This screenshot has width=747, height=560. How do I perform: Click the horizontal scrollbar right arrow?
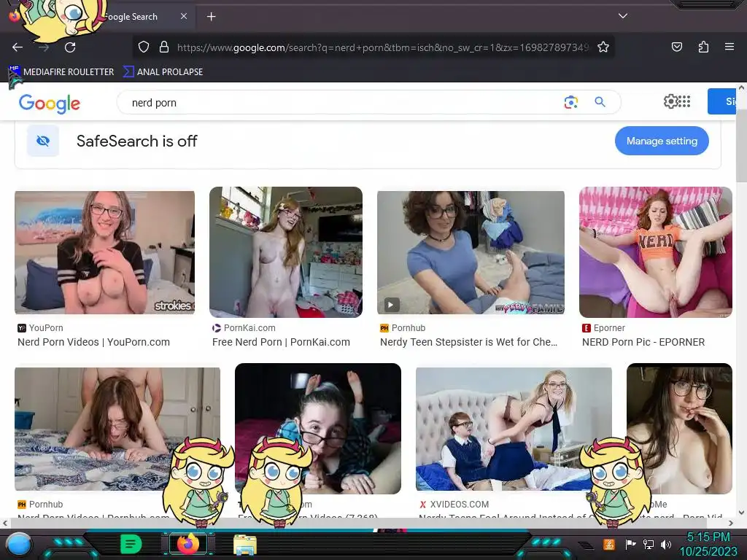click(x=732, y=523)
